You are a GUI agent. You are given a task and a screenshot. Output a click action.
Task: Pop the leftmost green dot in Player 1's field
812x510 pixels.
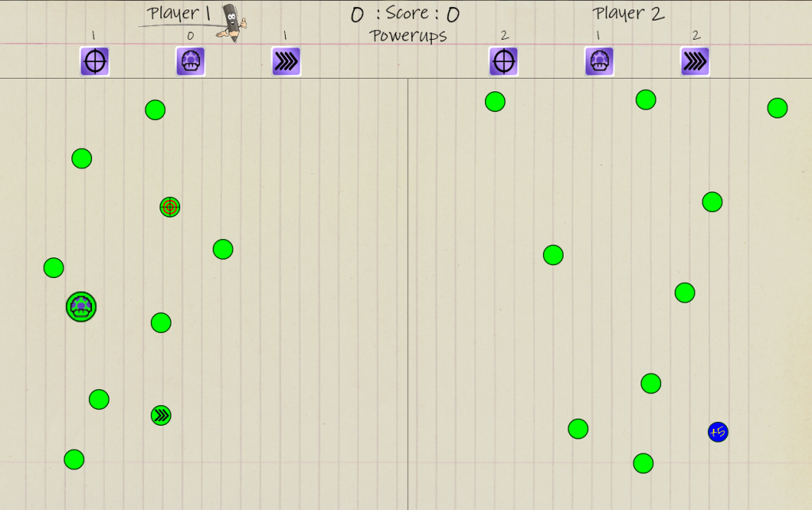(x=54, y=268)
